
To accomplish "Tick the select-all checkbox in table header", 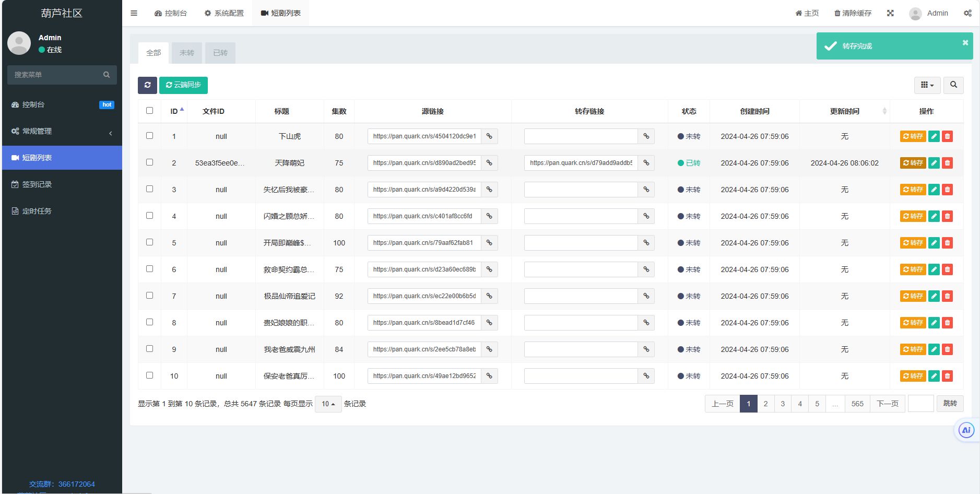I will pos(149,111).
